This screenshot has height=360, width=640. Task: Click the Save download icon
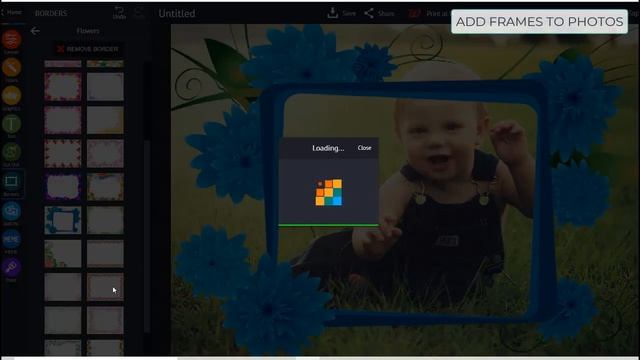[333, 13]
